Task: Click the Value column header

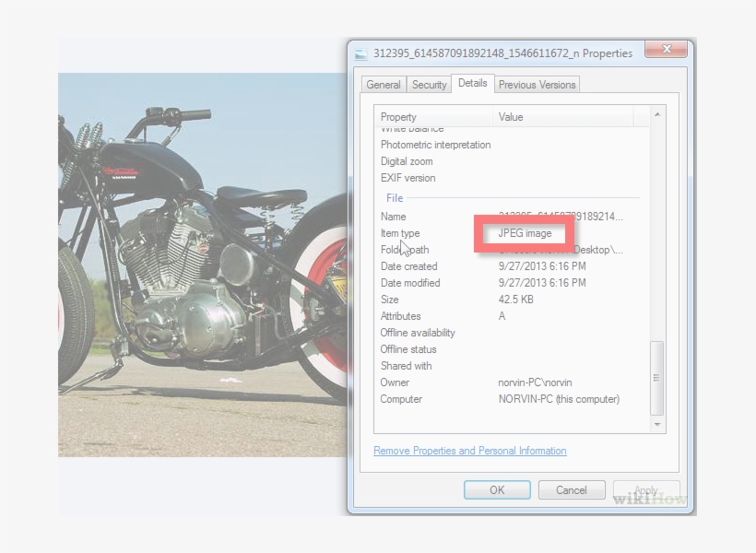Action: tap(509, 116)
